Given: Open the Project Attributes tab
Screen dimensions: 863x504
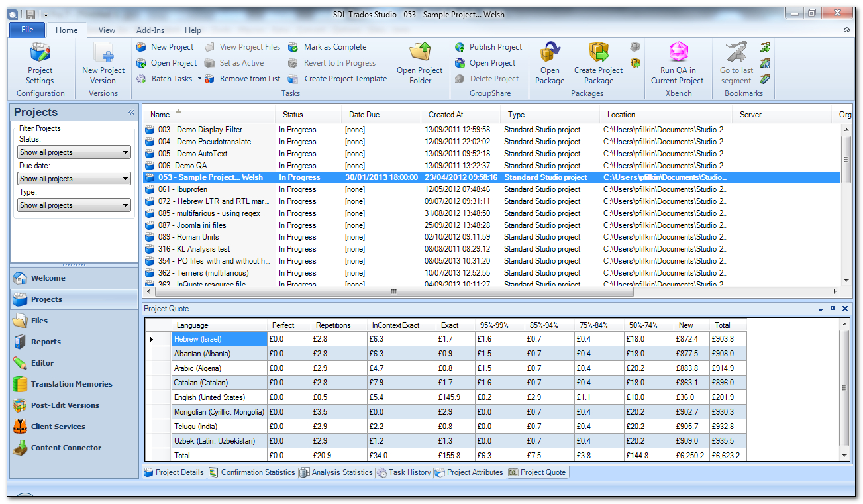Looking at the screenshot, I should point(469,472).
